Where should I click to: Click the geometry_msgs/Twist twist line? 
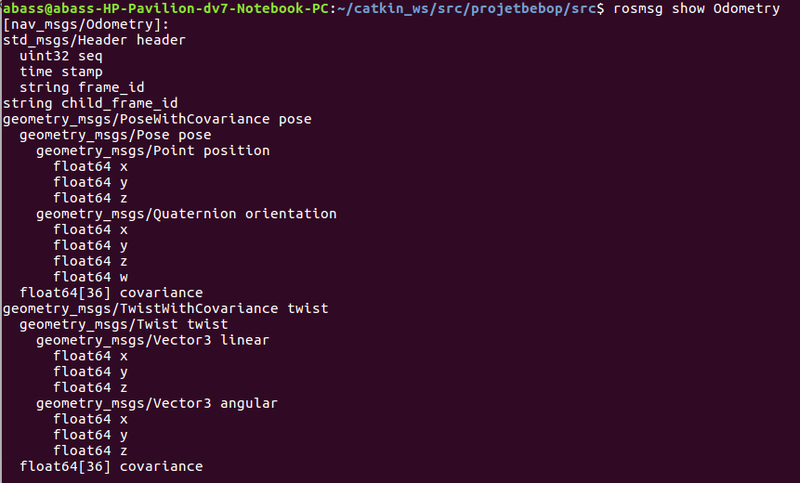tap(123, 324)
